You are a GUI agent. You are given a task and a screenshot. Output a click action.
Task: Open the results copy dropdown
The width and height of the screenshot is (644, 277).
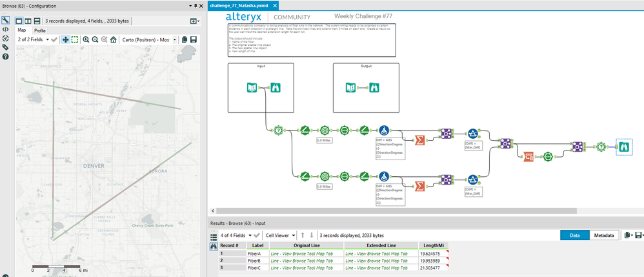(x=627, y=235)
